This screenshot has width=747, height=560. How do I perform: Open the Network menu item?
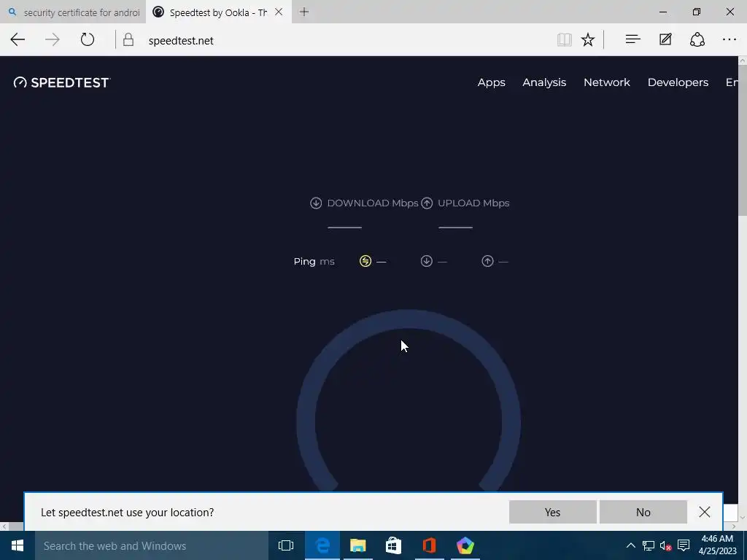tap(606, 82)
